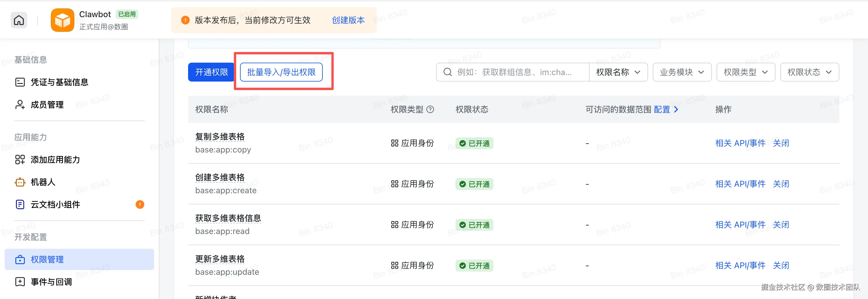Click the home icon in header
The image size is (868, 299).
coord(19,20)
